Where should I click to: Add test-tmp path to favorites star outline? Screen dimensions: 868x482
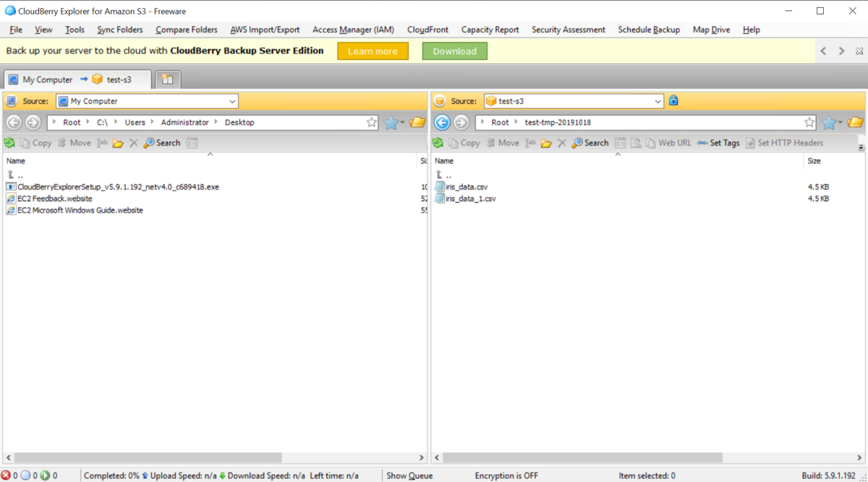[x=810, y=122]
